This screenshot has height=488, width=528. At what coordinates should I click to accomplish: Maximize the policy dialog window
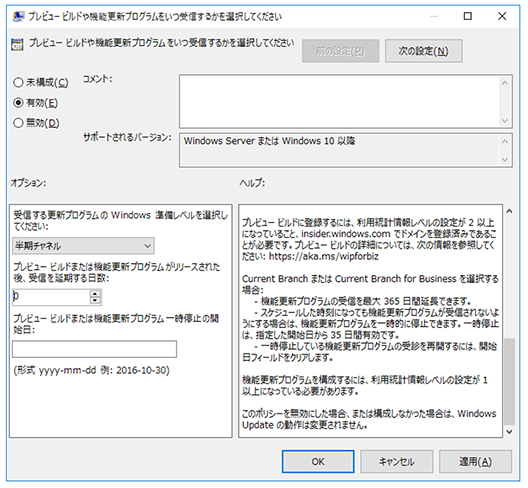click(x=467, y=16)
